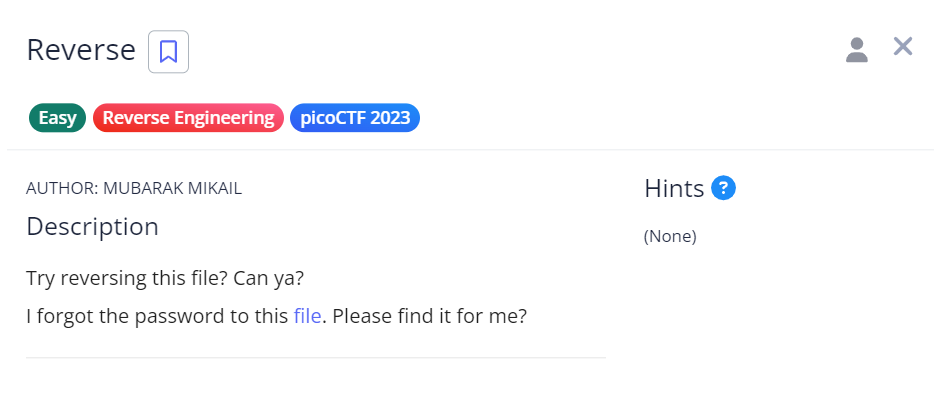The image size is (935, 400).
Task: Click the Hints heading text
Action: pos(675,187)
